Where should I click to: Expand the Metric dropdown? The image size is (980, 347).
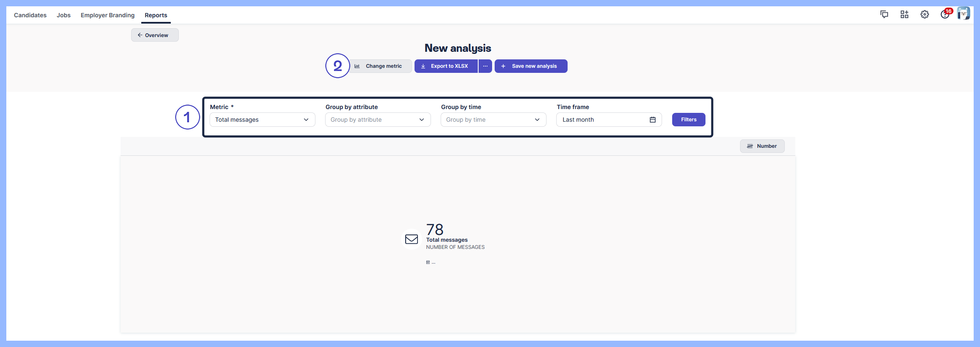pyautogui.click(x=262, y=120)
